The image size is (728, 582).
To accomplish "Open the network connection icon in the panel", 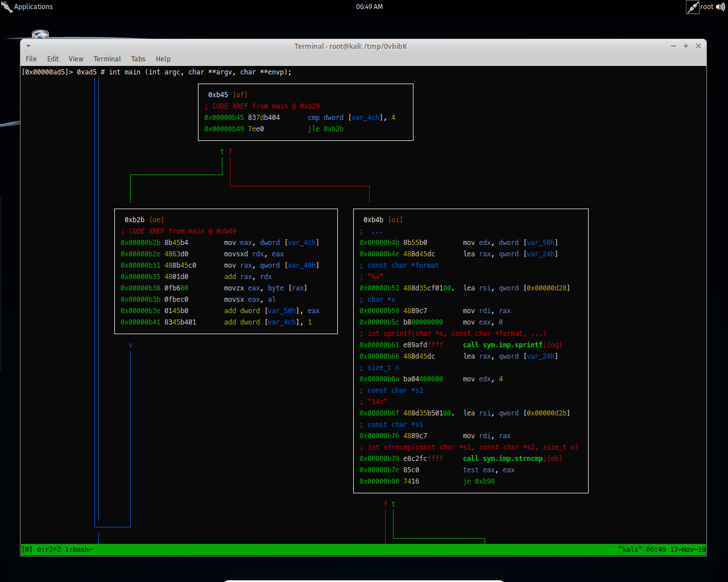I will pos(692,7).
